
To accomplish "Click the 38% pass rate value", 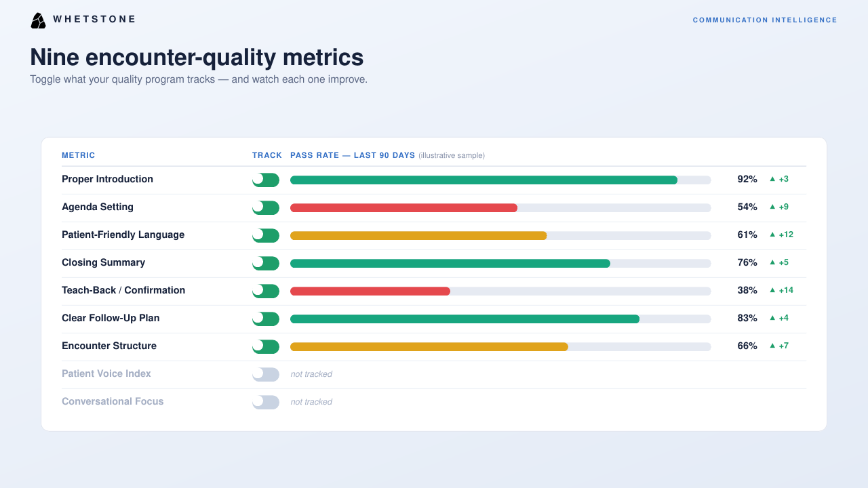I will [747, 290].
